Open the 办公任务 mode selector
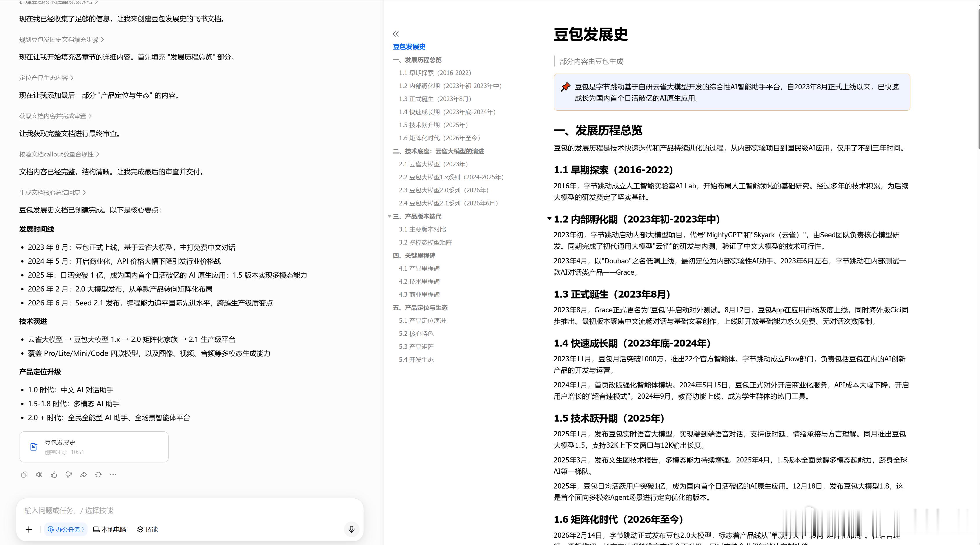The width and height of the screenshot is (980, 545). tap(66, 529)
